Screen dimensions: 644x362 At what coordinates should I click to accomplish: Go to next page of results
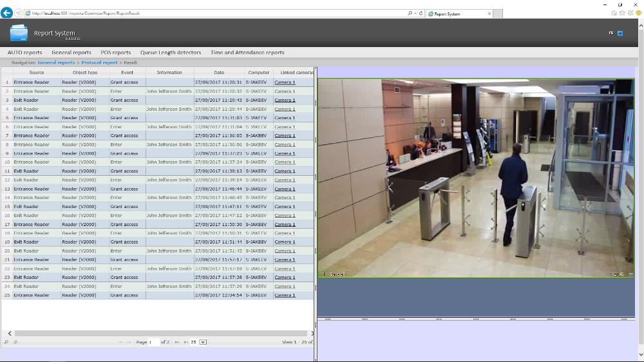pos(177,342)
